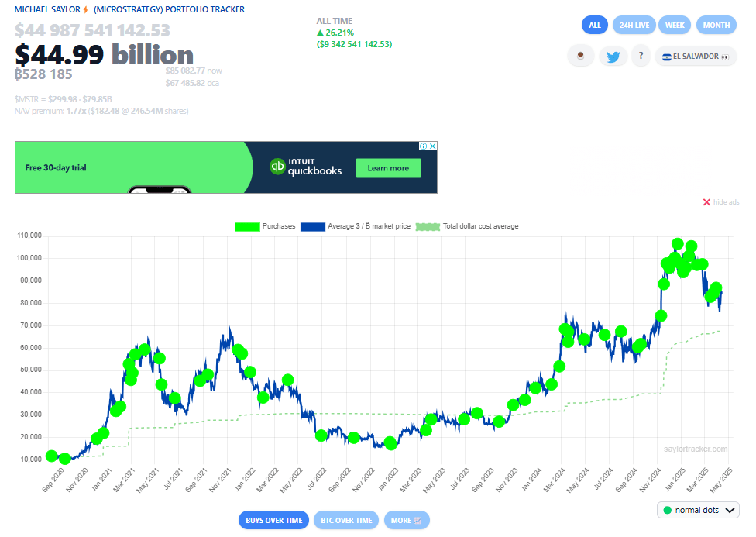Click the $85 082.77 now price
756x537 pixels.
coord(194,71)
